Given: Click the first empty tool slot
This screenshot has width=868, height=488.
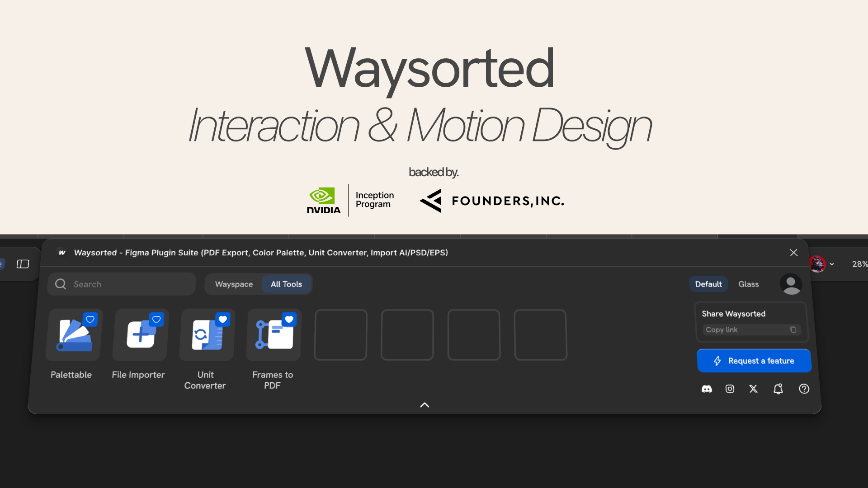Looking at the screenshot, I should pos(340,335).
